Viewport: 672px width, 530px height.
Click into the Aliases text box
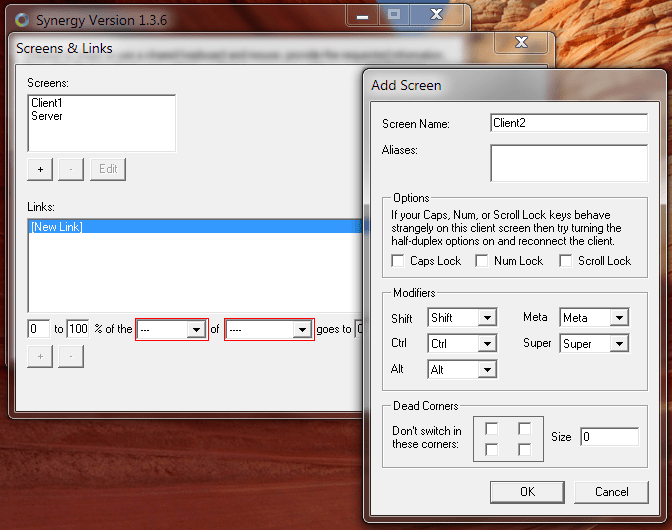coord(569,163)
